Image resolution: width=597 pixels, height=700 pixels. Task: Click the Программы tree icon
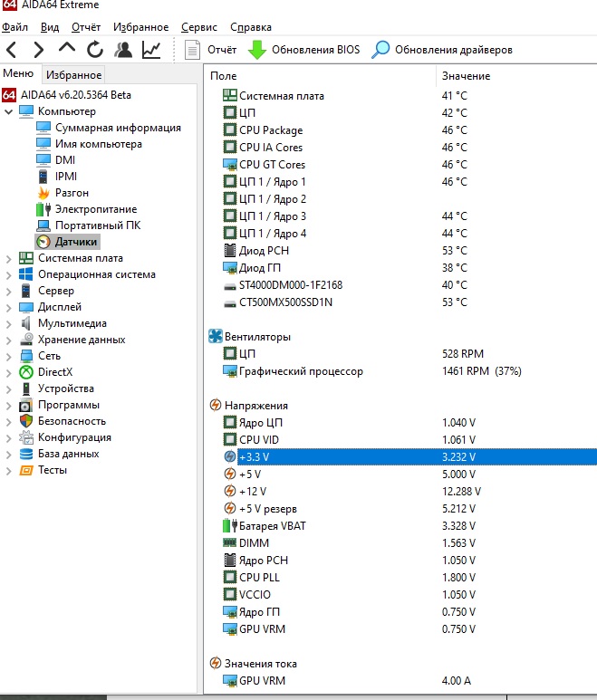[x=26, y=405]
